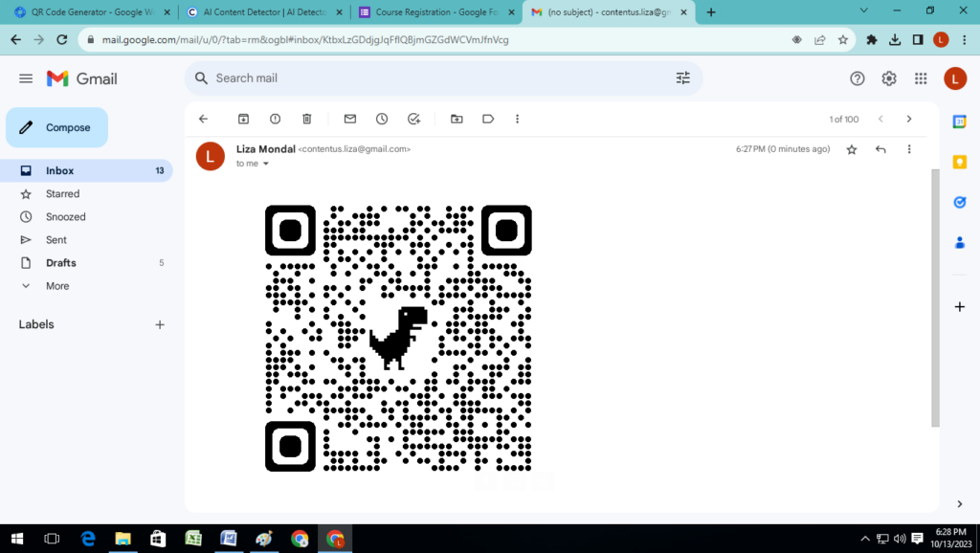Expand the recipient details under 'to me'
Screen dimensions: 980x553
pyautogui.click(x=265, y=164)
